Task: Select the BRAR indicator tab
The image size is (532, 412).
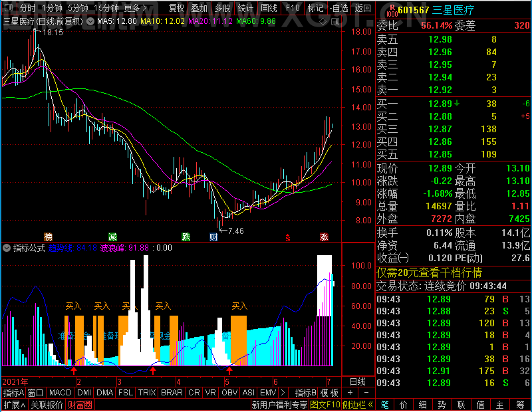Action: [172, 393]
